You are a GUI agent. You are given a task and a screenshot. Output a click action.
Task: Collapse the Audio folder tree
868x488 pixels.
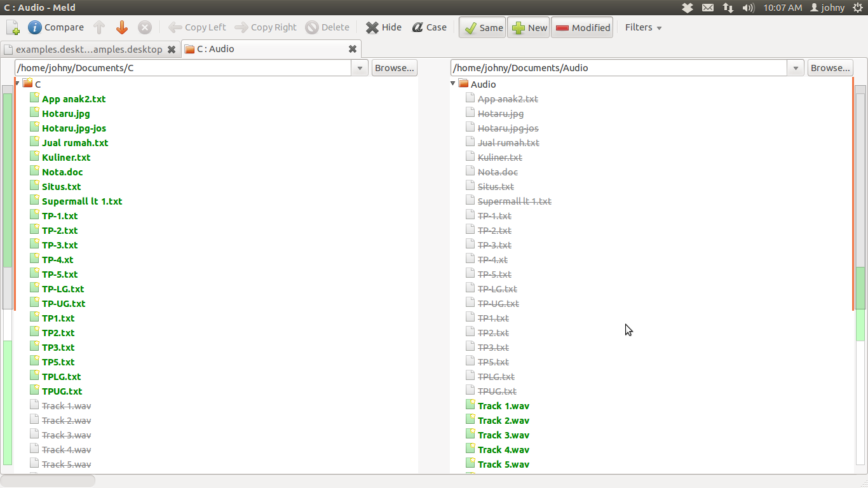[x=453, y=84]
